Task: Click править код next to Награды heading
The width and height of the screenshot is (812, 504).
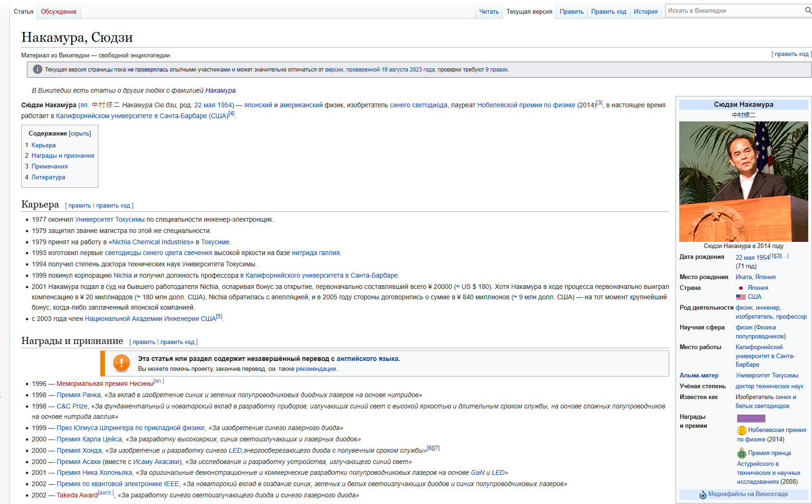Action: pos(177,342)
